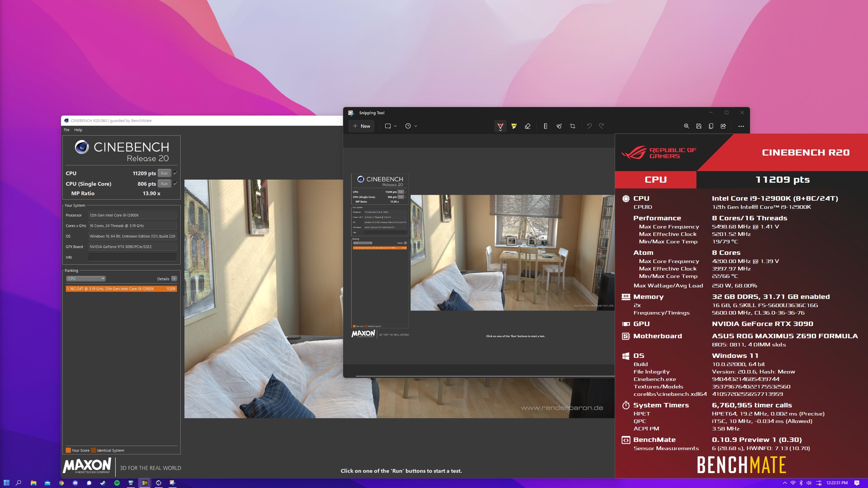This screenshot has height=488, width=868.
Task: Click the Cinebench sphere logo
Action: (x=82, y=147)
